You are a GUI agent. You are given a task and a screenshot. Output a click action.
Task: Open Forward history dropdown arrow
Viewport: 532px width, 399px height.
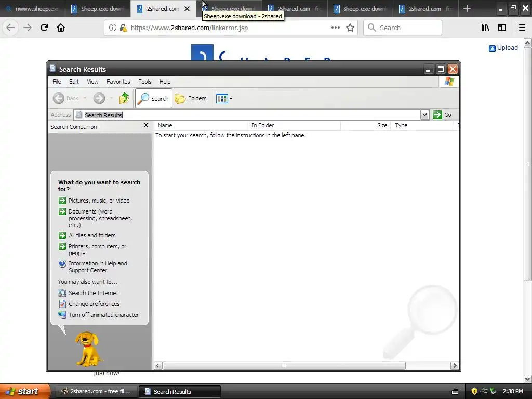tap(111, 98)
